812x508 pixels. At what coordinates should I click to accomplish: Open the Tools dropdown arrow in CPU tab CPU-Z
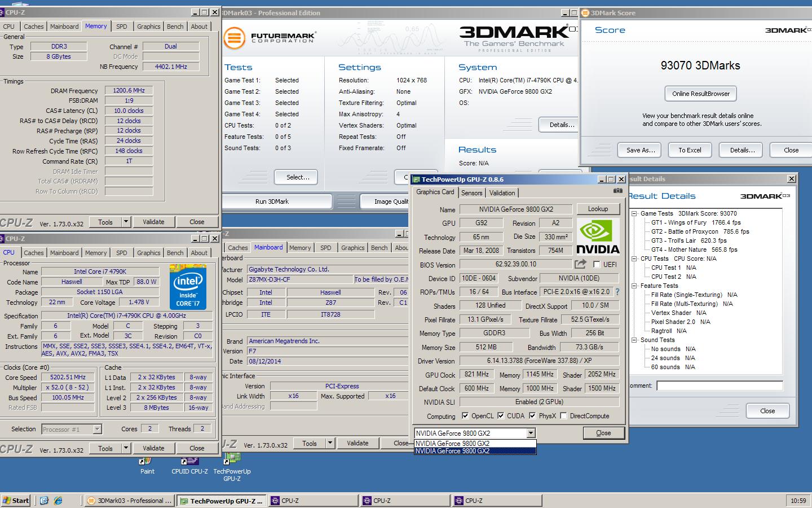tap(126, 448)
